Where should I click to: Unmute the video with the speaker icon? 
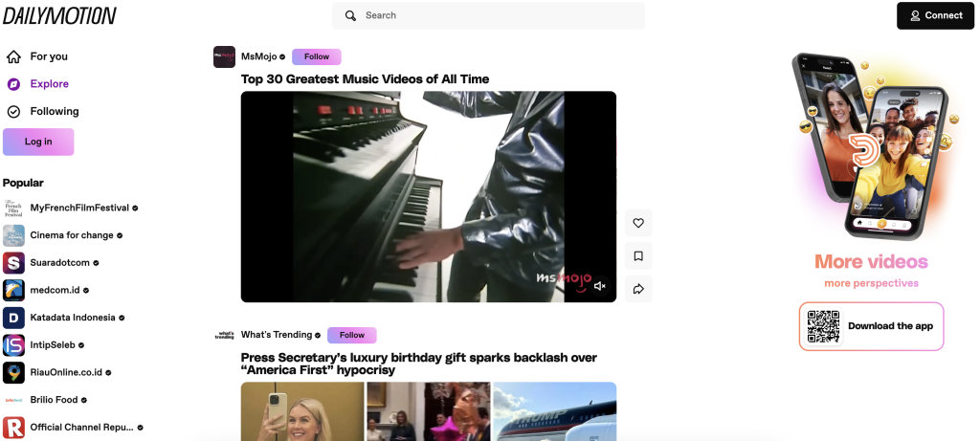tap(599, 286)
